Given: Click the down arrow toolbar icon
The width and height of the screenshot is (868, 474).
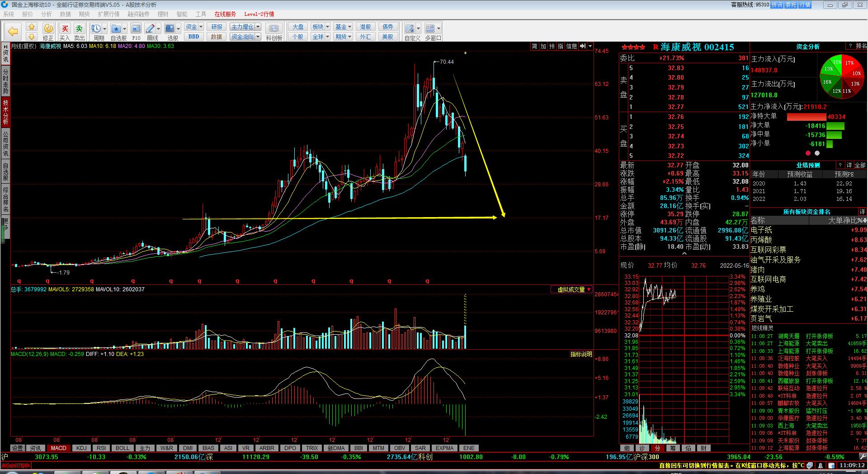Looking at the screenshot, I should 31,36.
